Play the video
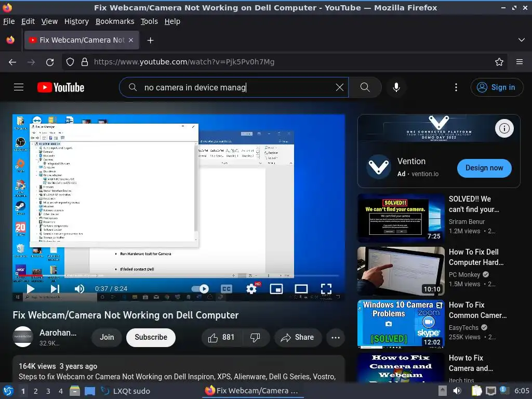The width and height of the screenshot is (532, 399). tap(31, 289)
